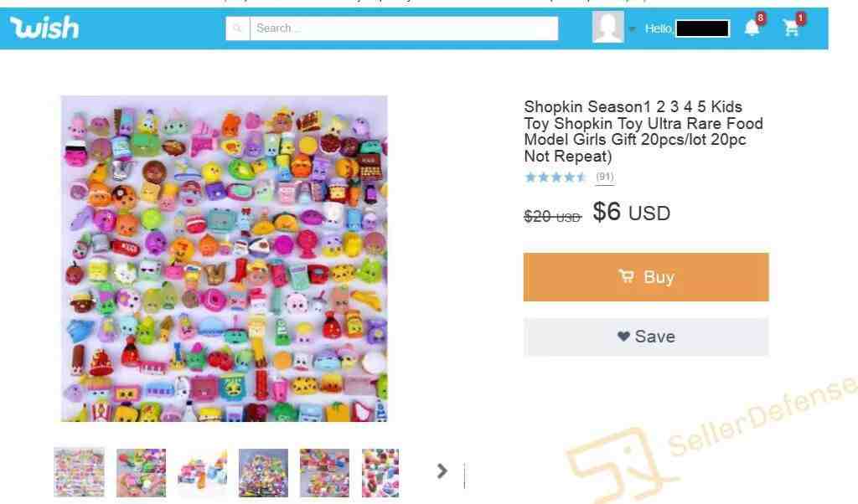This screenshot has height=504, width=858.
Task: Click the search magnifier icon
Action: tap(237, 28)
